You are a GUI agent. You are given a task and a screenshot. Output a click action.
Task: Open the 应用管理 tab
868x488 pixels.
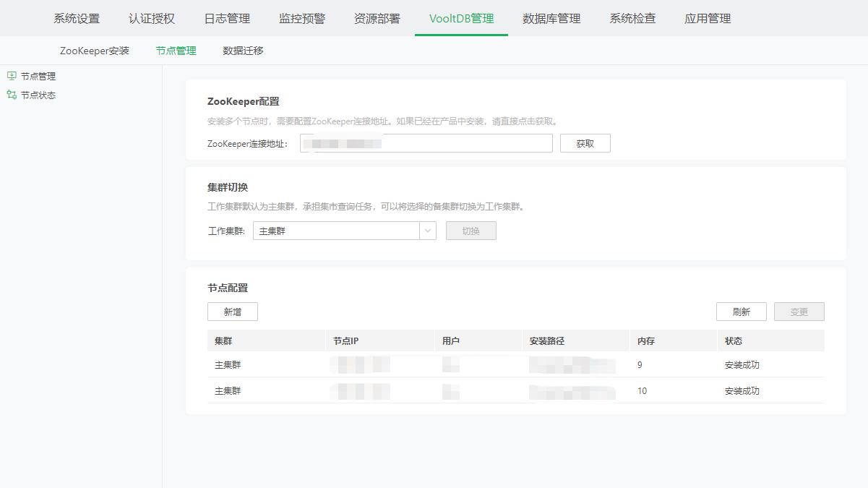(x=708, y=19)
